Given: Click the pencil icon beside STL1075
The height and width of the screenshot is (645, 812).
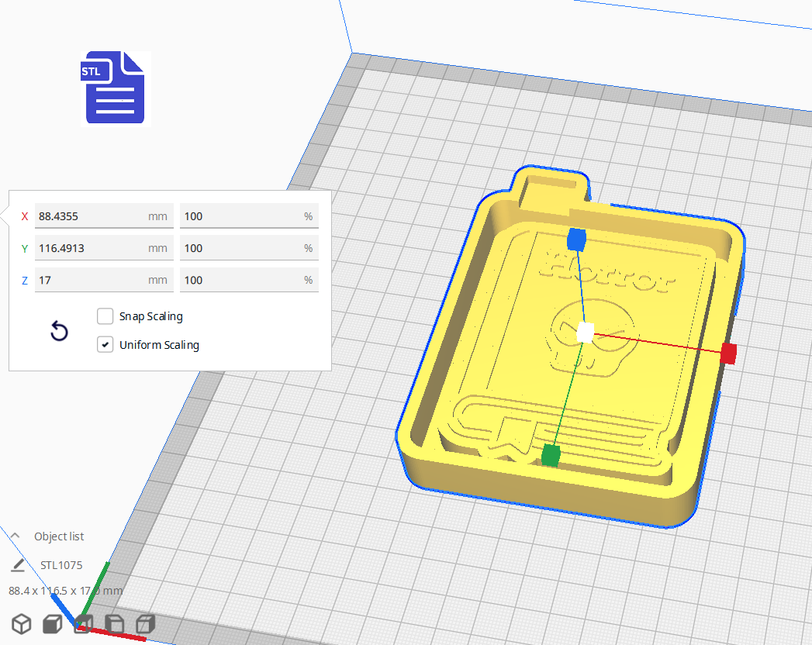Looking at the screenshot, I should (17, 564).
